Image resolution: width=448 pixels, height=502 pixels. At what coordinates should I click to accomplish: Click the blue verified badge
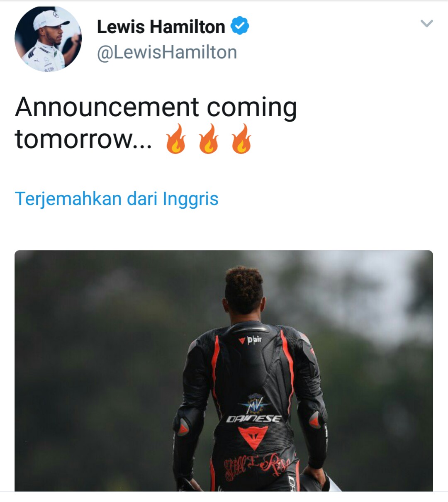pyautogui.click(x=240, y=26)
